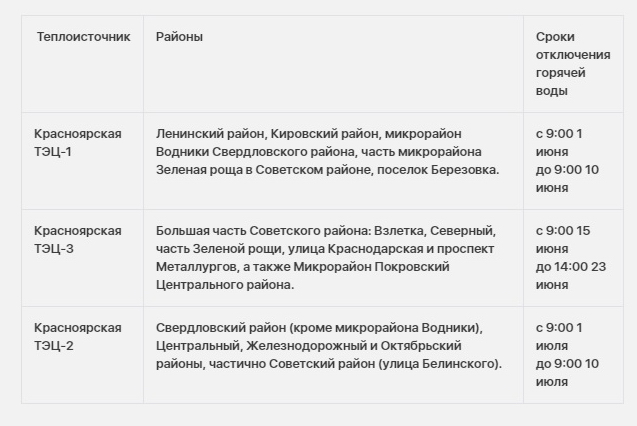Select the "Красноярская ТЭЦ-1" source cell

(78, 142)
